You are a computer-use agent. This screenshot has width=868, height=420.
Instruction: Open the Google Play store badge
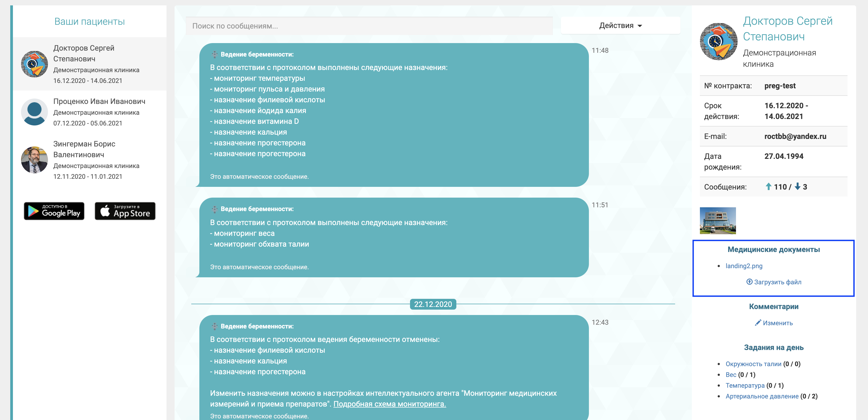tap(54, 211)
